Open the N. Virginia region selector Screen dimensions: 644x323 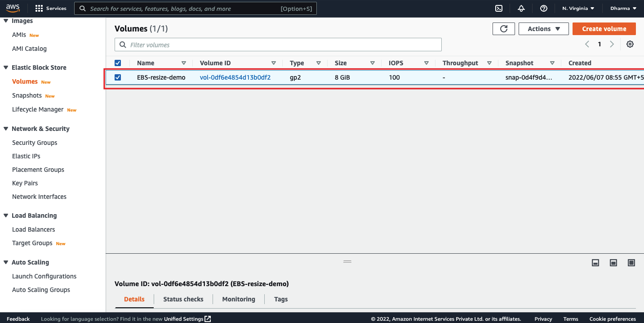coord(578,9)
